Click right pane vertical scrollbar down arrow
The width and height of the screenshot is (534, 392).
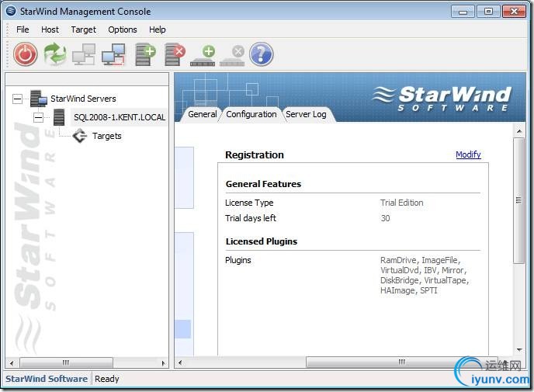[519, 350]
